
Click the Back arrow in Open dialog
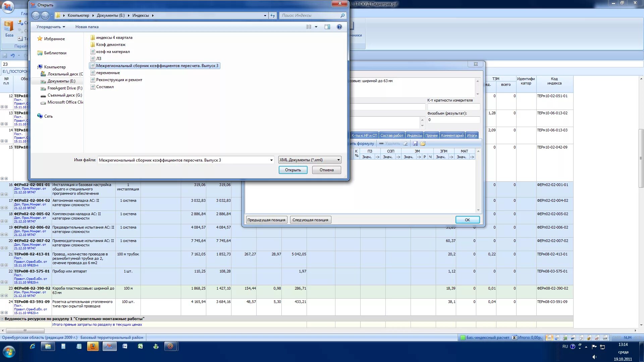point(36,15)
